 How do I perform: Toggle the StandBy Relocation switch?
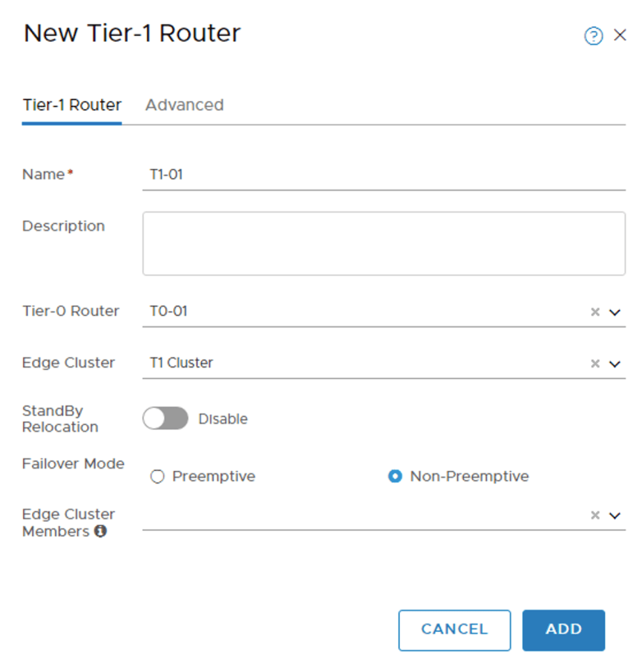165,418
